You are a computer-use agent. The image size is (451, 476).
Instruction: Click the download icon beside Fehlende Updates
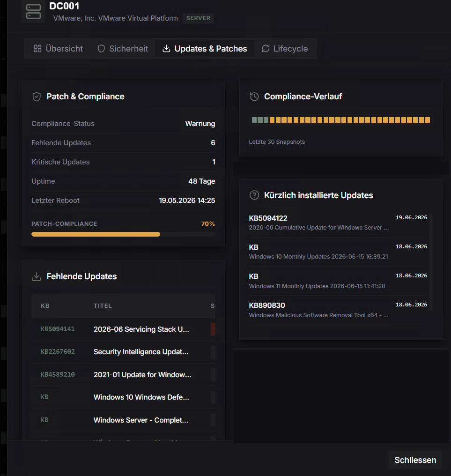(37, 276)
